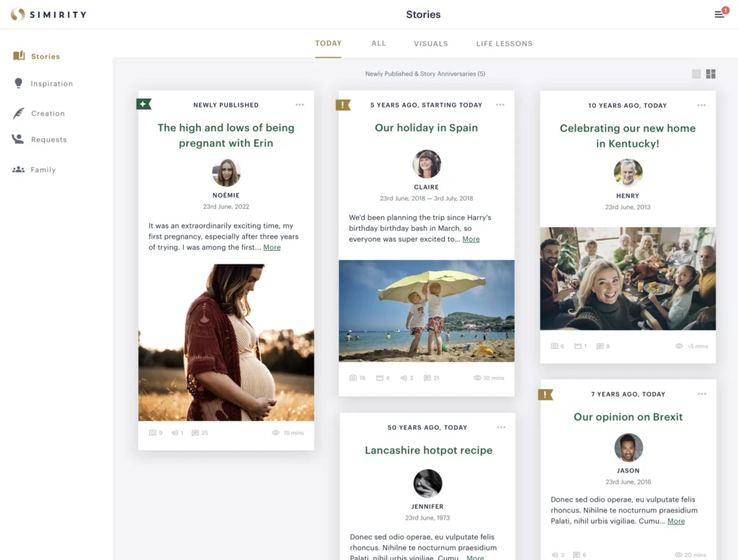Click More link on Noémie's pregnancy story
Image resolution: width=738 pixels, height=560 pixels.
coord(272,247)
